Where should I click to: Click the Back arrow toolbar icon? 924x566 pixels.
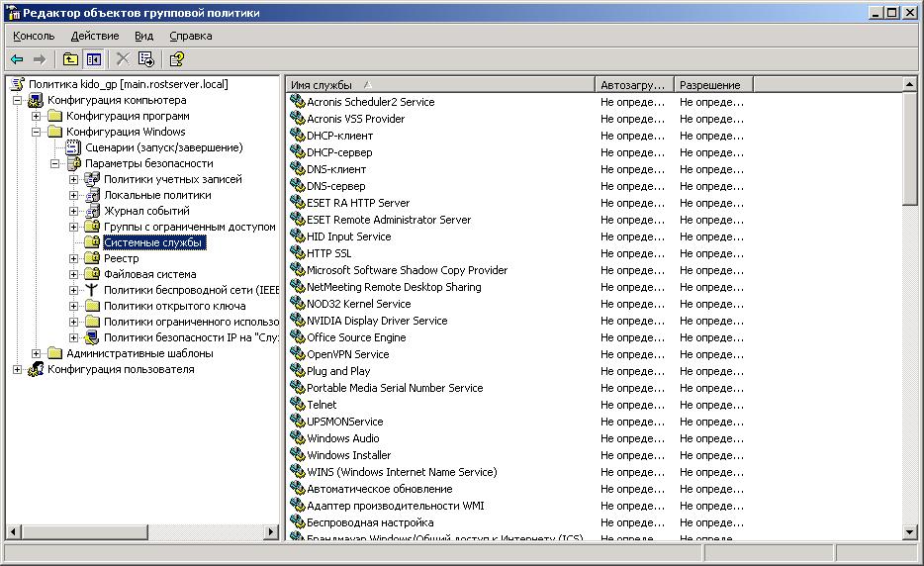coord(17,59)
